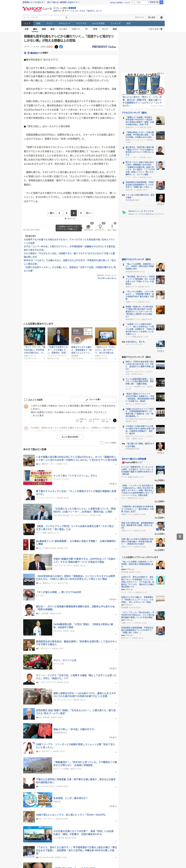Click the ウェブ検索 input field
Image resolution: width=186 pixels, height=868 pixels.
click(x=139, y=2)
